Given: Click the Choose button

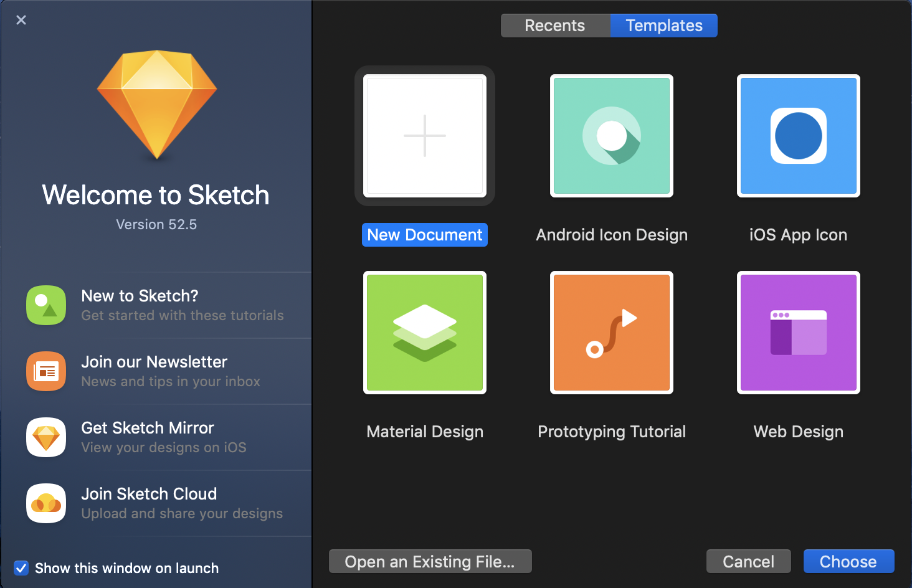Looking at the screenshot, I should 848,561.
